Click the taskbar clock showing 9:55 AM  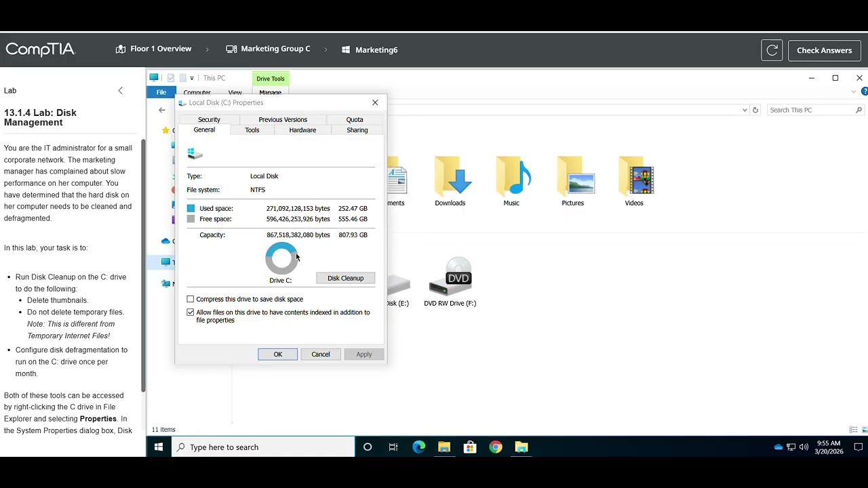click(829, 447)
